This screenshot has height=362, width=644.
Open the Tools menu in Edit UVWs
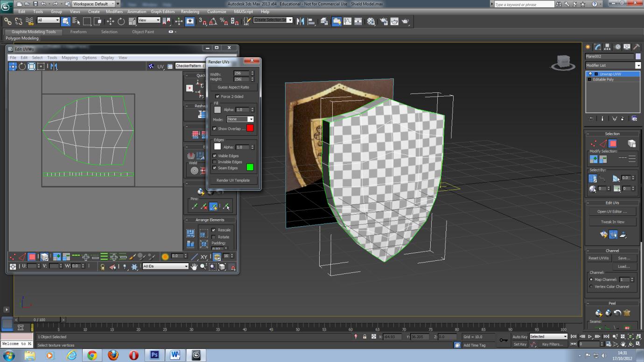click(52, 58)
